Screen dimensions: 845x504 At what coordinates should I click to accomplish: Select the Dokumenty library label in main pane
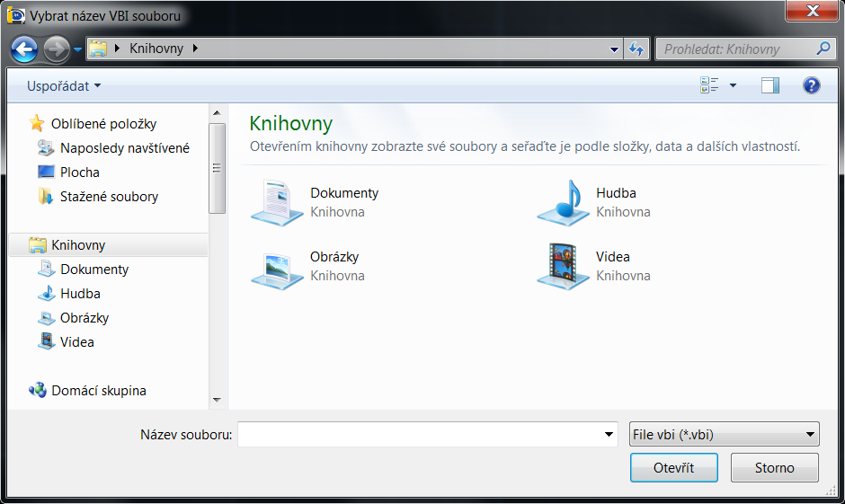point(344,193)
